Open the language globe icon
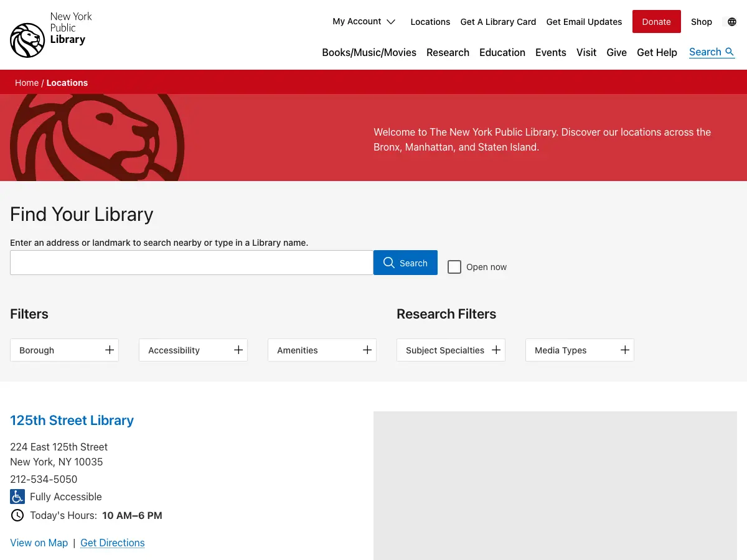The width and height of the screenshot is (747, 560). click(732, 22)
